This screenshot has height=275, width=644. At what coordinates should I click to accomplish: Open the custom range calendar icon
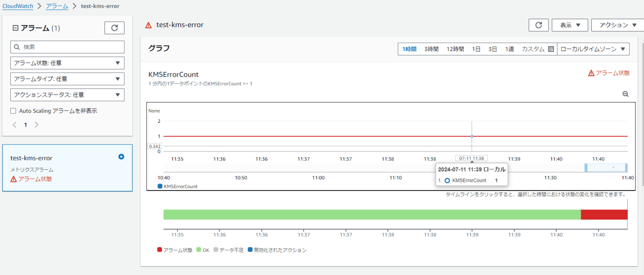click(551, 49)
